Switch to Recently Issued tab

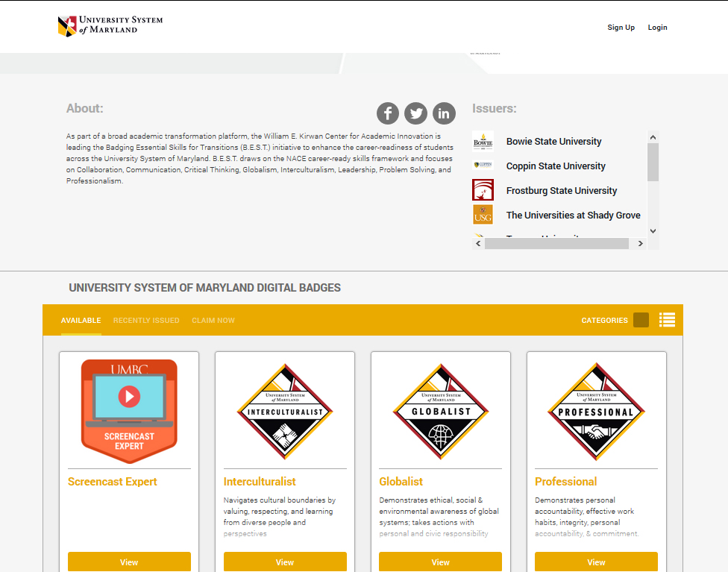click(146, 321)
